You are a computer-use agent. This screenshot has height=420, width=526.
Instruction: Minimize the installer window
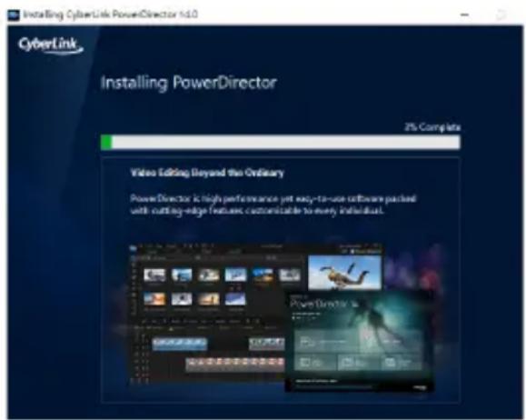[464, 15]
